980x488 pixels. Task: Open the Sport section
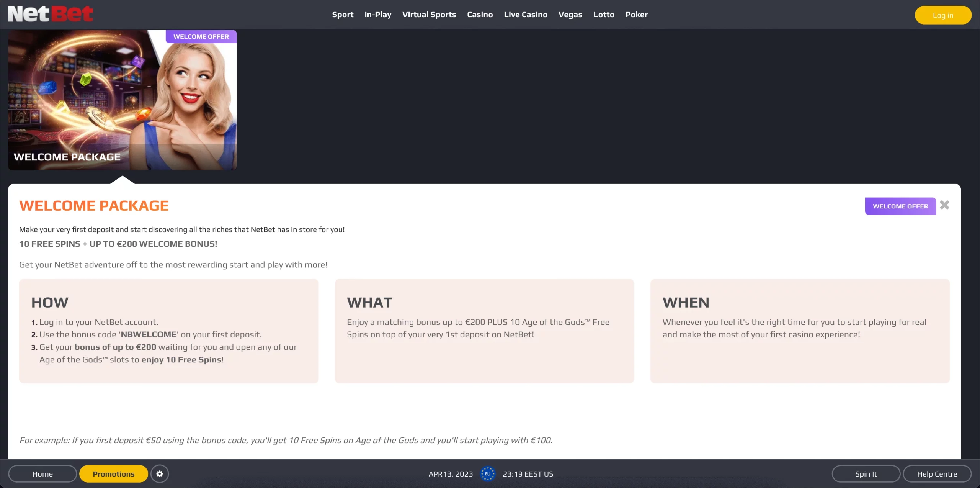[x=343, y=15]
